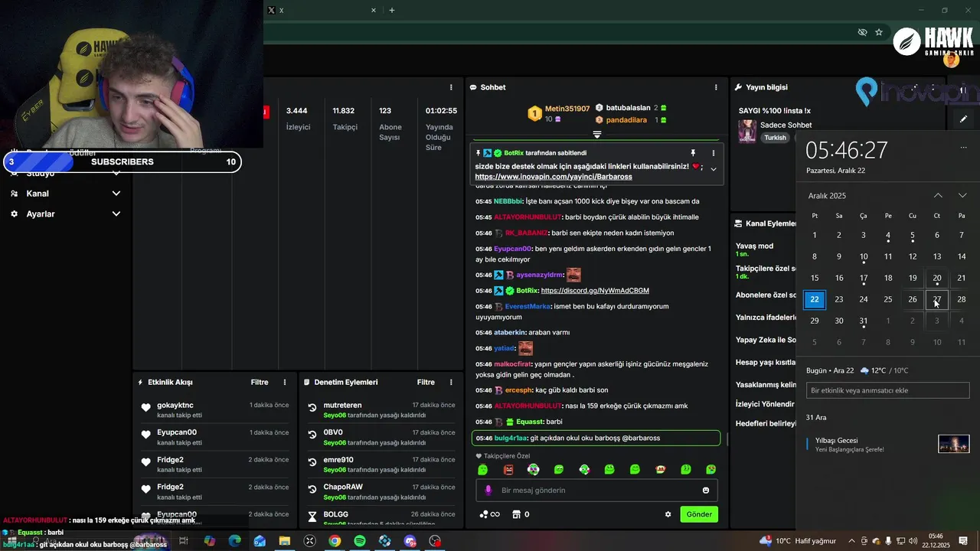Viewport: 980px width, 551px height.
Task: Pick the first green emote in emote row
Action: [483, 469]
